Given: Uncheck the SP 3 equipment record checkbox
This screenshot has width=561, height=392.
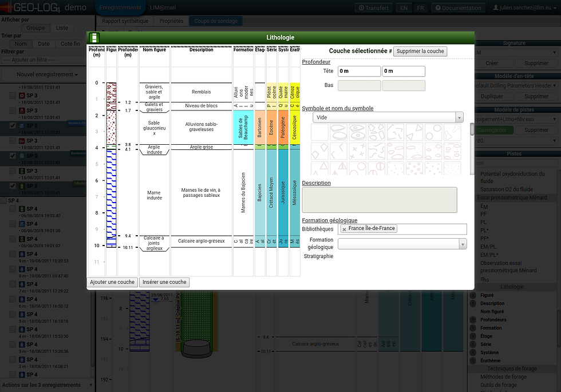Looking at the screenshot, I should coord(13,156).
